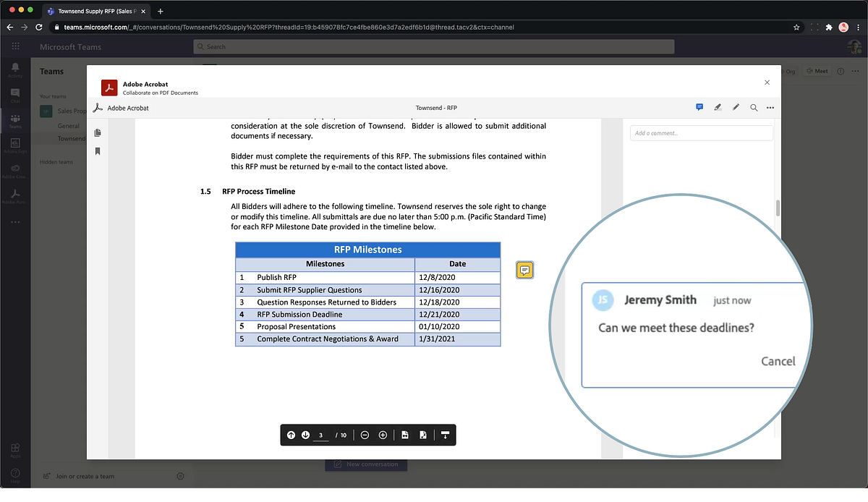868x502 pixels.
Task: Click the Teams search box
Action: tap(434, 46)
